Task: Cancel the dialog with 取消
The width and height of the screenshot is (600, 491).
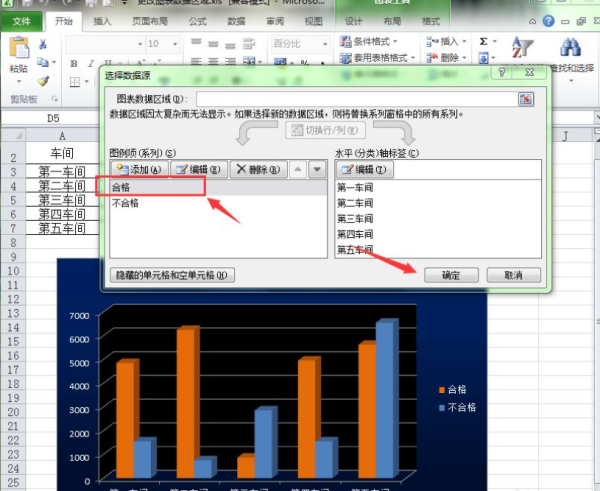Action: click(514, 275)
